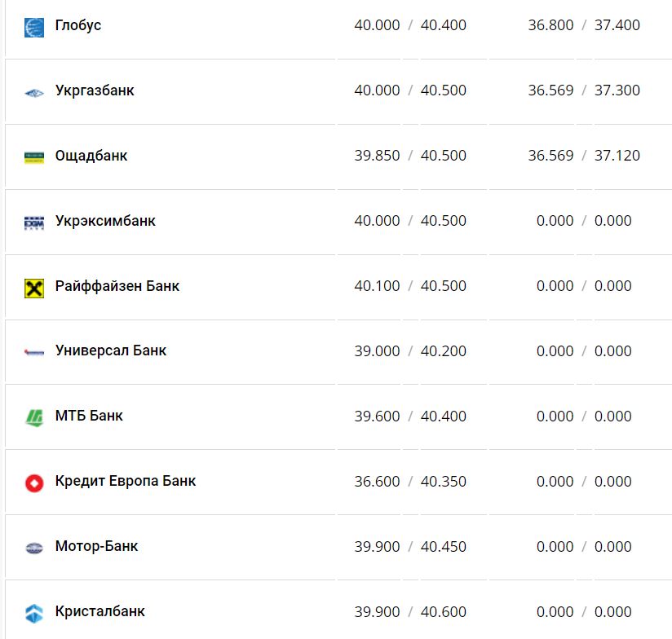
Task: Click Универсал Банк rate 39.000 / 40.200
Action: 410,351
